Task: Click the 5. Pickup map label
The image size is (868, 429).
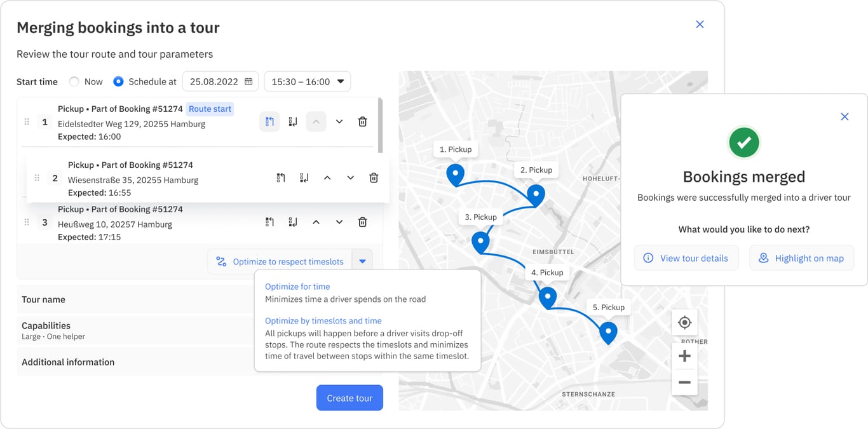Action: [x=609, y=307]
